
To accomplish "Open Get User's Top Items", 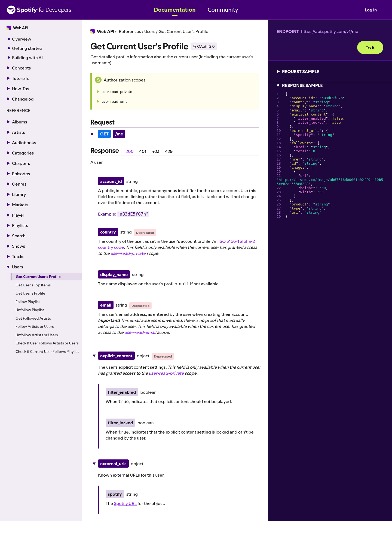I will click(33, 285).
